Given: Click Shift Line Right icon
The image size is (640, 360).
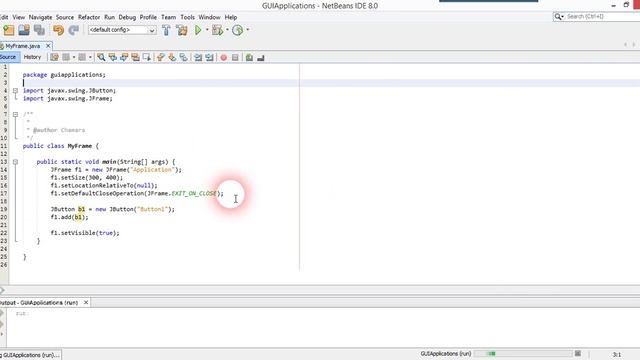Looking at the screenshot, I should 209,58.
